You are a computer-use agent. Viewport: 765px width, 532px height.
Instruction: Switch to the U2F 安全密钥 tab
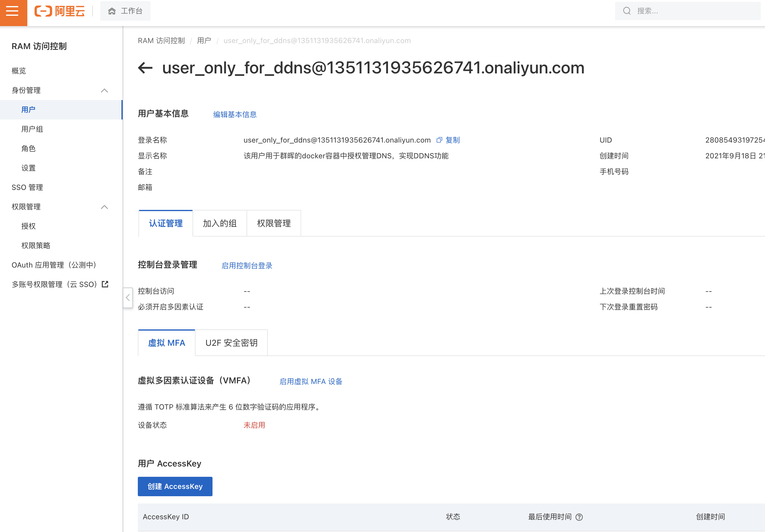[231, 343]
